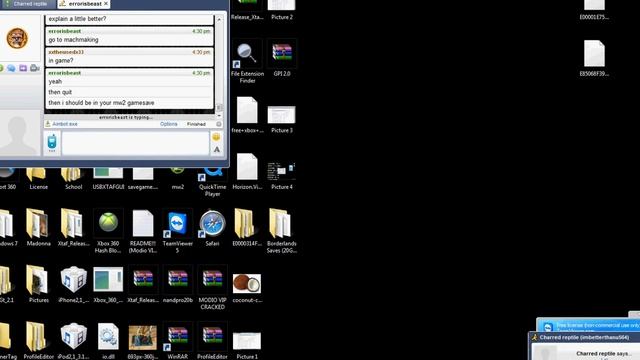Click the mobile phone icon beside input
Image resolution: width=640 pixels, height=360 pixels.
[x=52, y=143]
